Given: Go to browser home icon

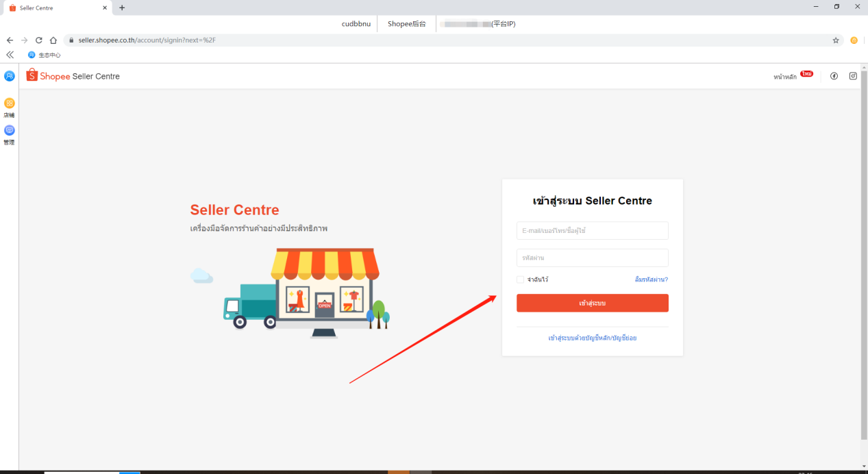Looking at the screenshot, I should (x=53, y=40).
